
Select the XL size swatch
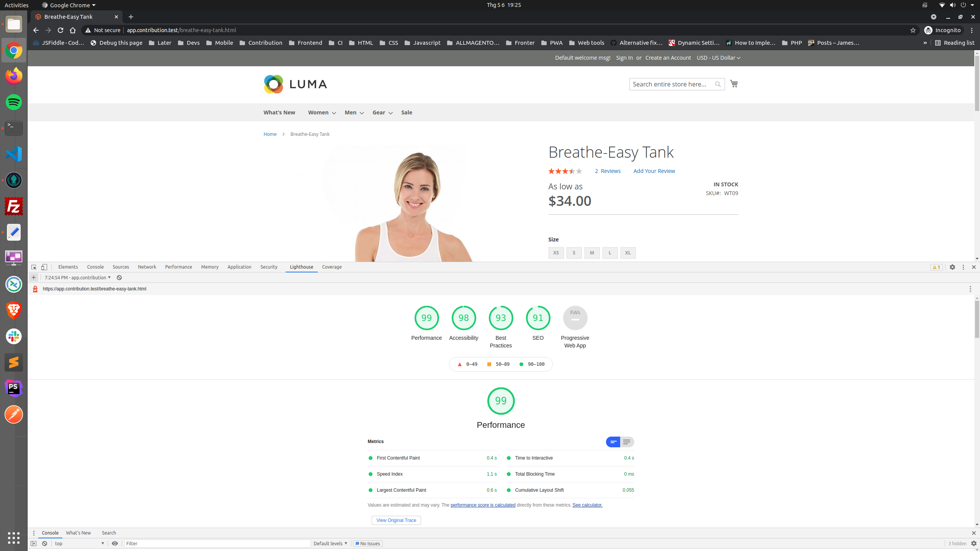627,253
